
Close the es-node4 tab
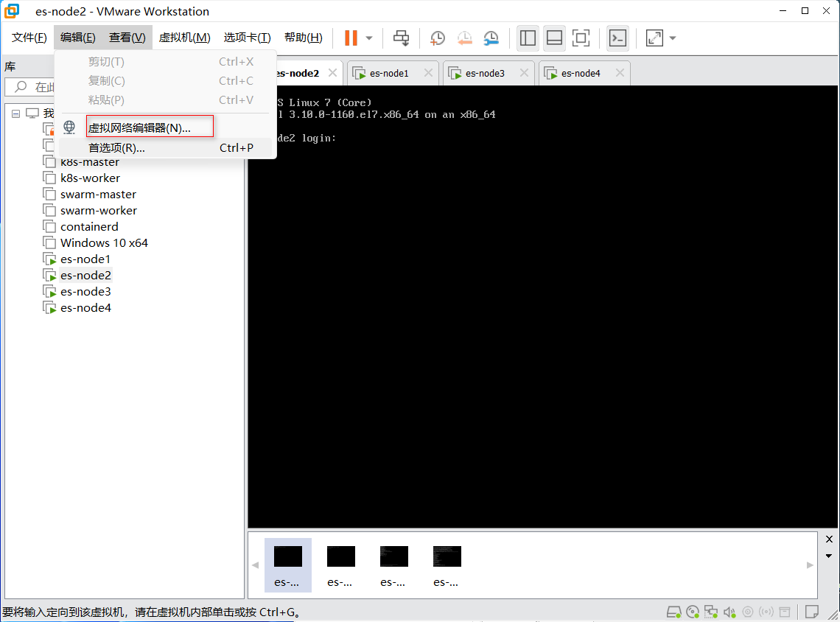(620, 73)
